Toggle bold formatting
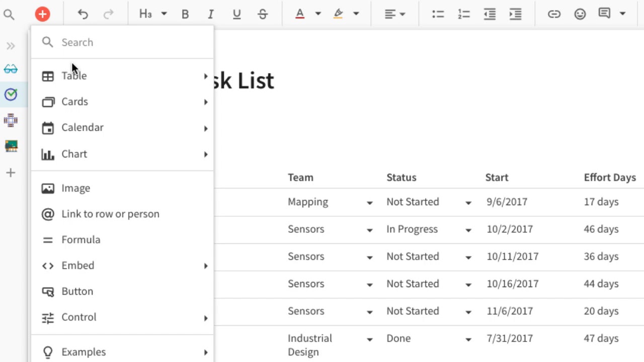 [x=185, y=14]
